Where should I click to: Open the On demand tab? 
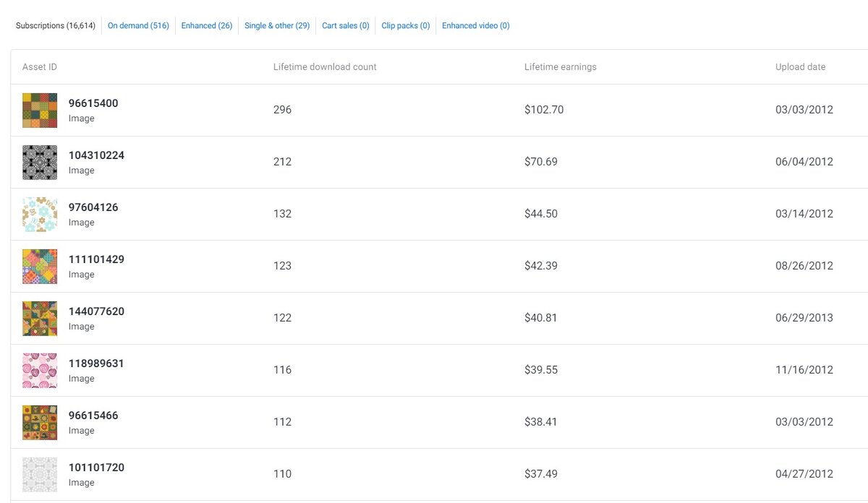(x=138, y=26)
